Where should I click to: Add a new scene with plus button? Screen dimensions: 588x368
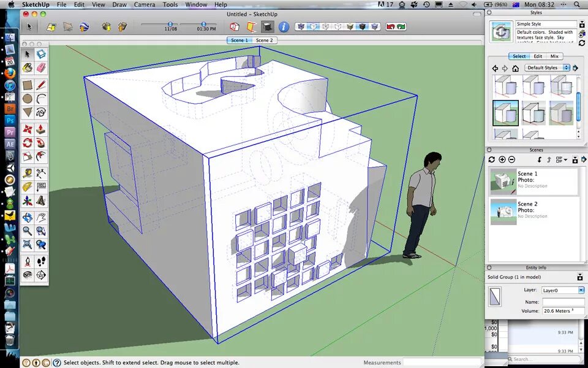pos(502,159)
